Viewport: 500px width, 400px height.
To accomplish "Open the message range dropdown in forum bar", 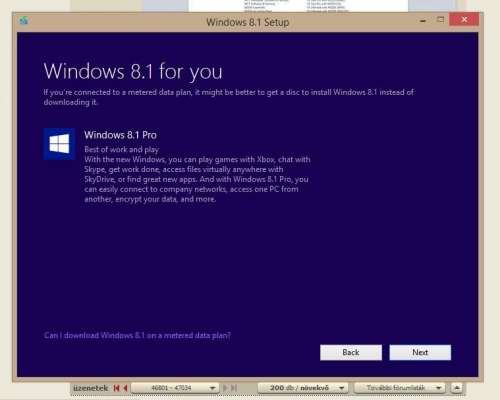I will point(175,388).
